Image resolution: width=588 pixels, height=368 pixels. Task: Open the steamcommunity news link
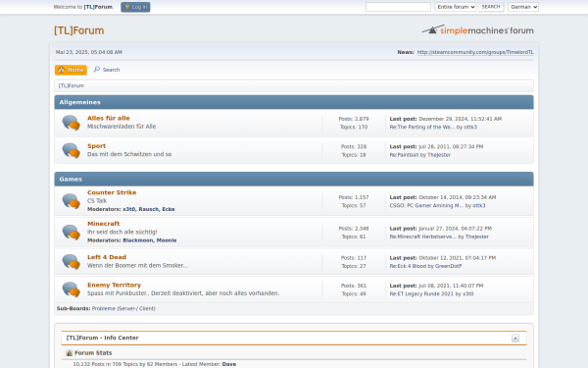[x=475, y=52]
